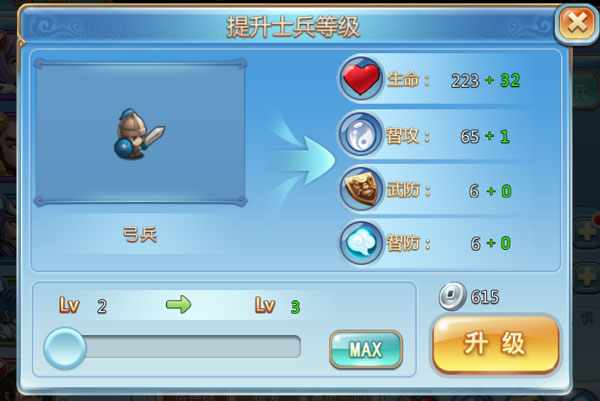Viewport: 600px width, 401px height.
Task: Click the green level-up arrow
Action: [178, 305]
